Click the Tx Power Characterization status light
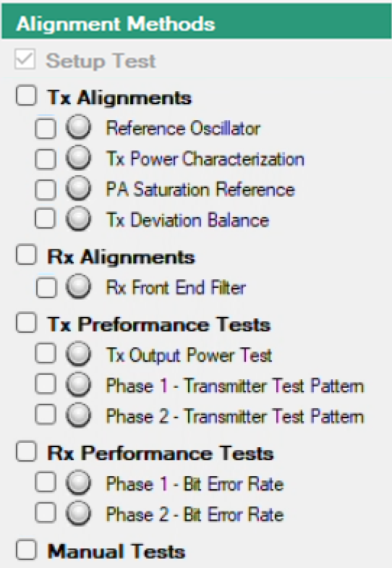 [78, 158]
